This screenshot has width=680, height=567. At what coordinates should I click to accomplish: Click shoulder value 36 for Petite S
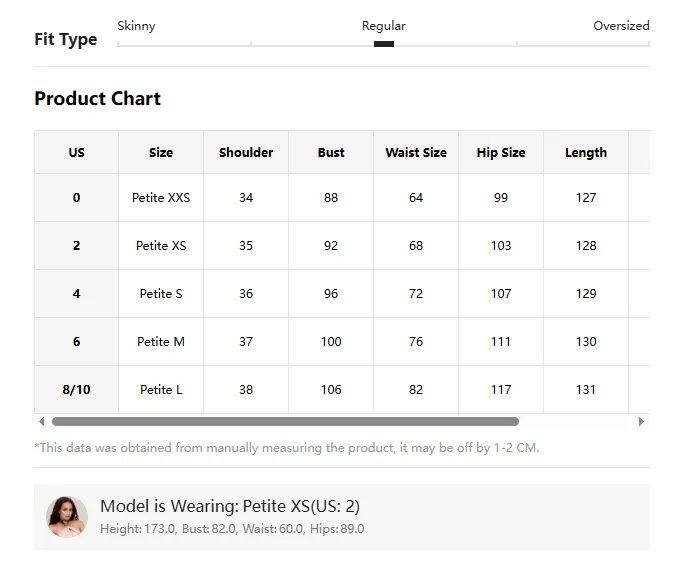click(246, 294)
